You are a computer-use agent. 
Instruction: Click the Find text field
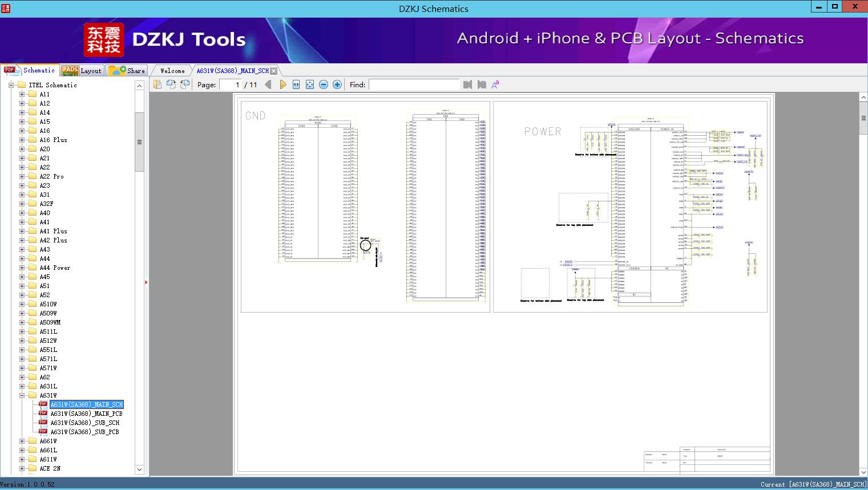[414, 84]
